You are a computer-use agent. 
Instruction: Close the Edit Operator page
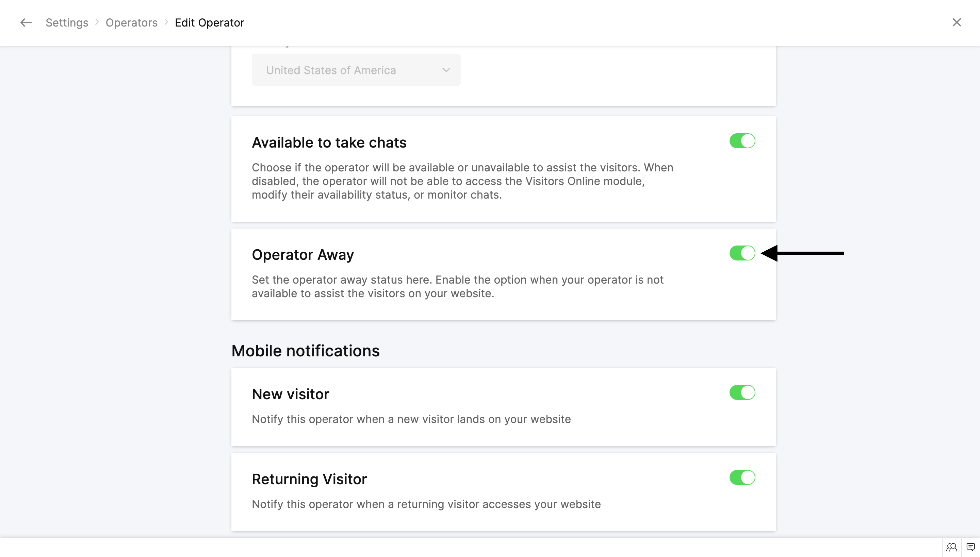click(x=956, y=22)
